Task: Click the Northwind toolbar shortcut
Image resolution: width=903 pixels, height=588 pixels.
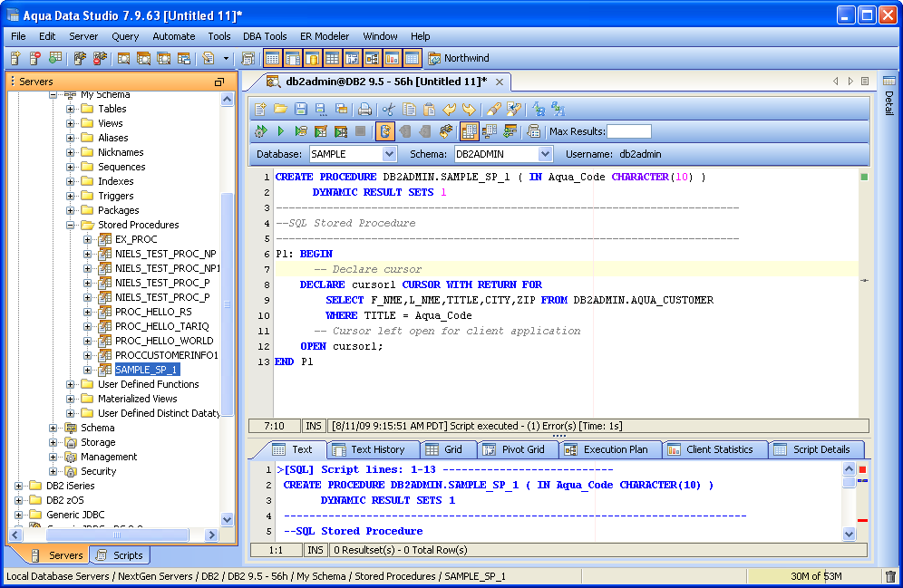Action: click(459, 58)
